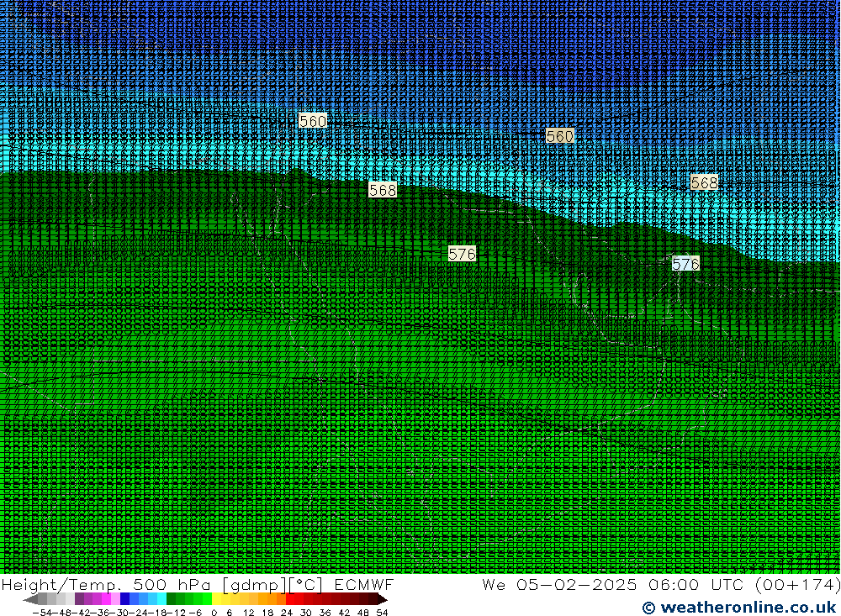The width and height of the screenshot is (841, 616).
Task: Click the -54 value on the temperature scale
Action: click(x=42, y=613)
